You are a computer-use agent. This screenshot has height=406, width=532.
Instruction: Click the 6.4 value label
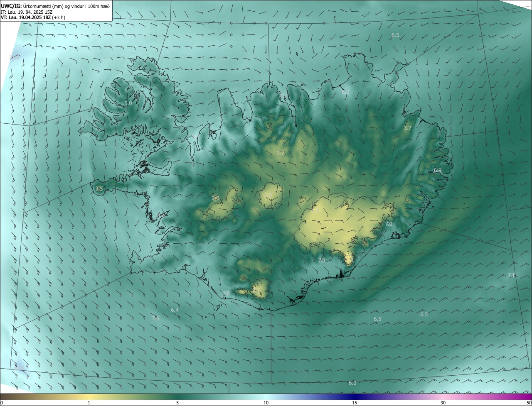pos(175,310)
